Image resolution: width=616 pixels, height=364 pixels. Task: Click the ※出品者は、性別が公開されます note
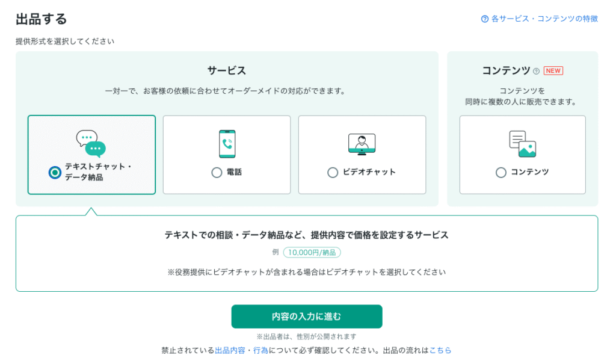(x=306, y=336)
